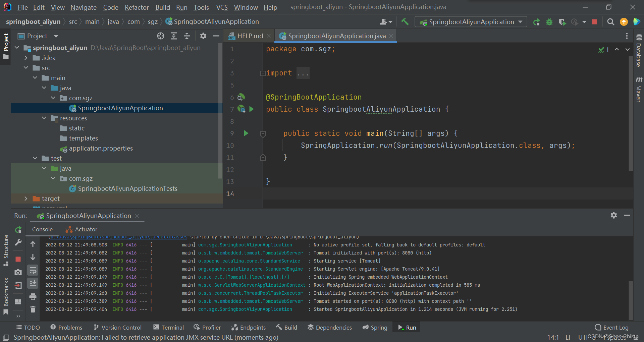The width and height of the screenshot is (644, 342).
Task: Click the Debug bug icon in toolbar
Action: [549, 22]
